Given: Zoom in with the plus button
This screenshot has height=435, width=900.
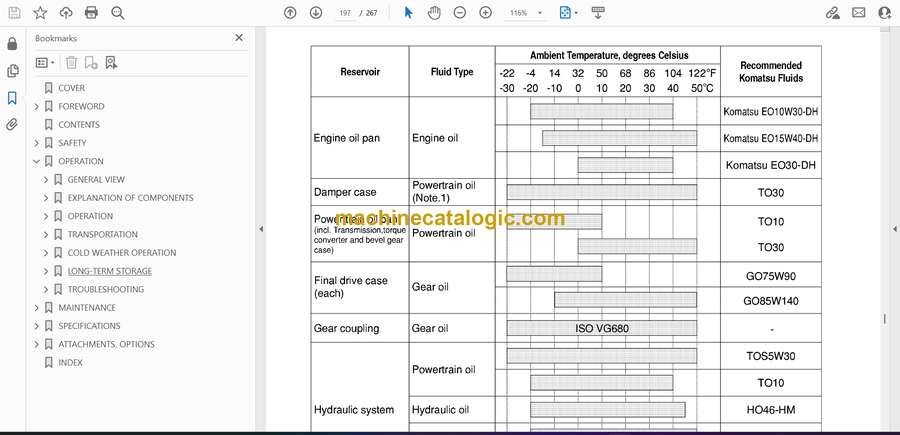Looking at the screenshot, I should tap(486, 13).
